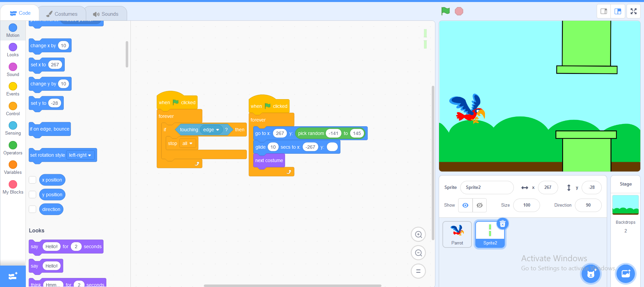Screen dimensions: 644x287
Task: Select the Control category circle
Action: point(13,106)
